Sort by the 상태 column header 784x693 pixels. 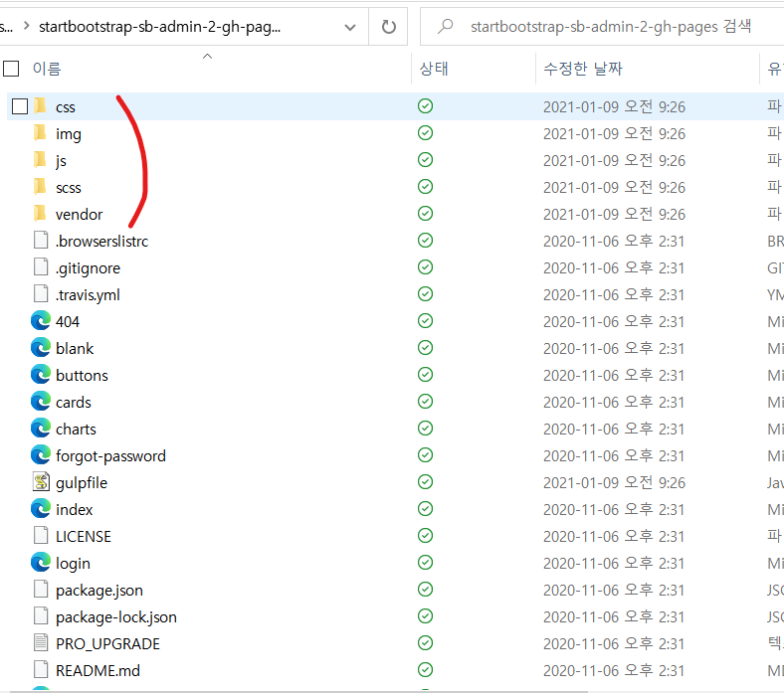(x=434, y=69)
